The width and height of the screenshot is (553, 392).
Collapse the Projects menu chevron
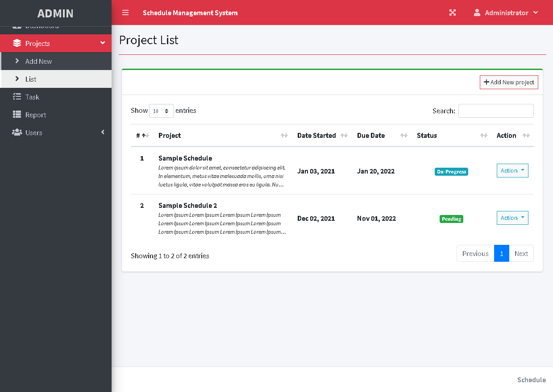point(103,43)
